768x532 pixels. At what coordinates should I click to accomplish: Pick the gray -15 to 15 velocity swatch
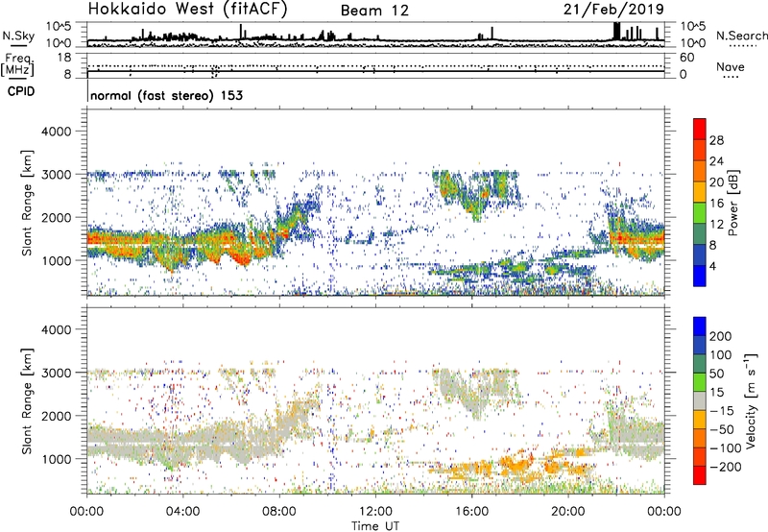(x=700, y=400)
